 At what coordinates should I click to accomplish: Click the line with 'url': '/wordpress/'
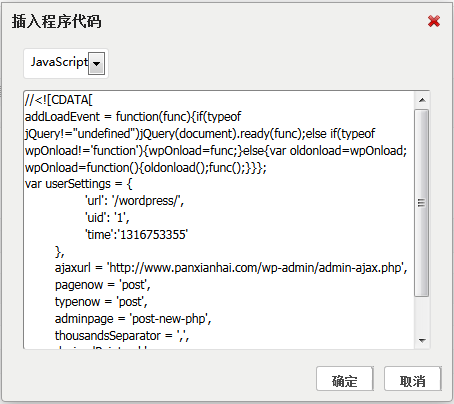135,201
